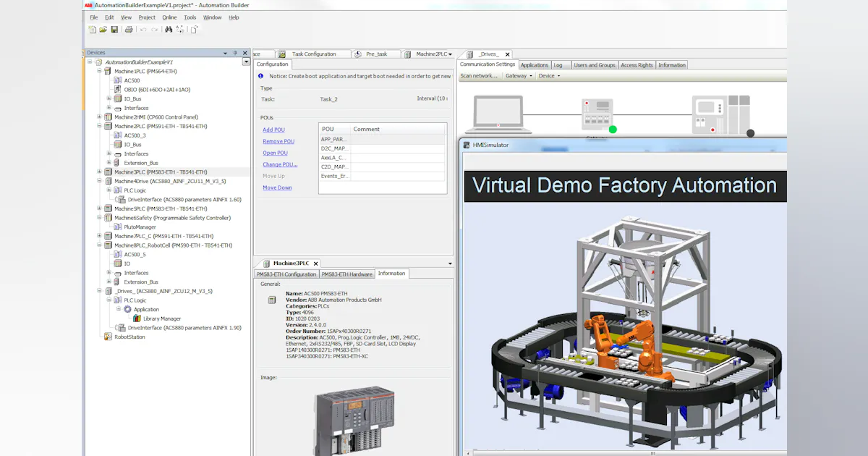868x456 pixels.
Task: Click the Library Manager books icon
Action: coord(137,318)
